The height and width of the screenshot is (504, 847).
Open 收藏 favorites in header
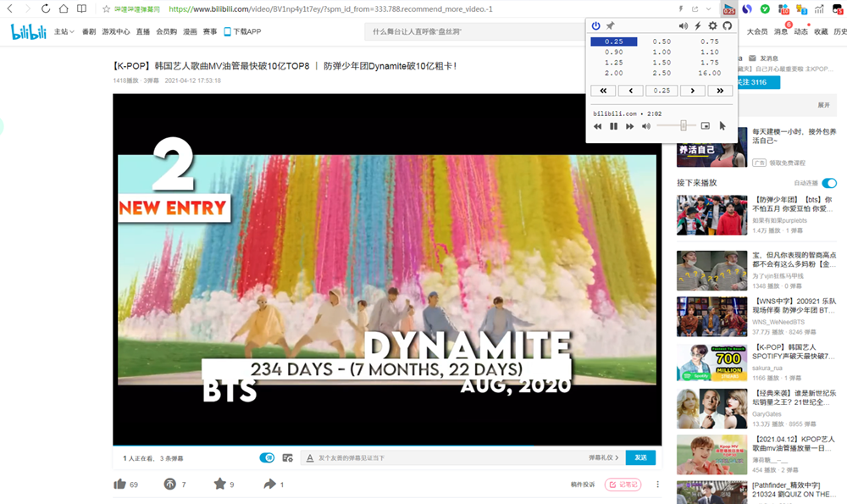821,32
